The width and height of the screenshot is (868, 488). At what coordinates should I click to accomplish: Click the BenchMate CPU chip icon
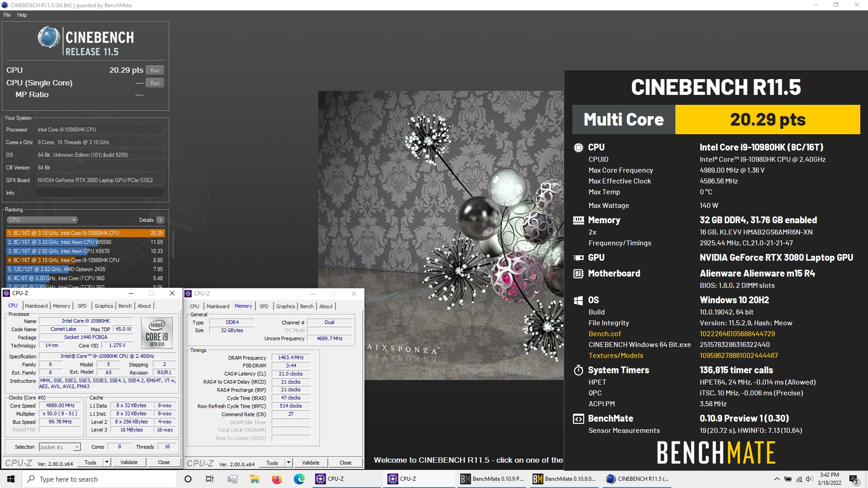(x=578, y=147)
